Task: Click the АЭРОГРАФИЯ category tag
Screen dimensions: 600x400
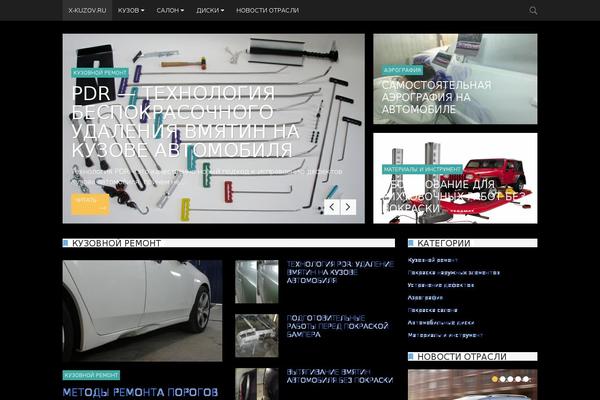Action: pyautogui.click(x=402, y=70)
